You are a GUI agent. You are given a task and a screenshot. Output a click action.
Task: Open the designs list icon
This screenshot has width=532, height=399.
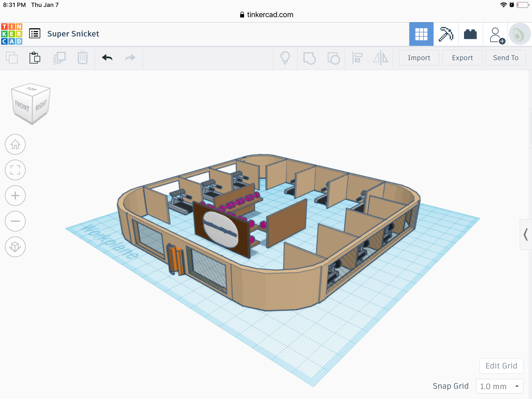tap(35, 33)
